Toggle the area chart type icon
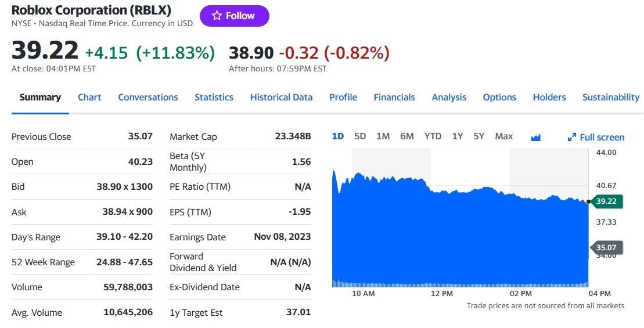Image resolution: width=644 pixels, height=328 pixels. 535,137
